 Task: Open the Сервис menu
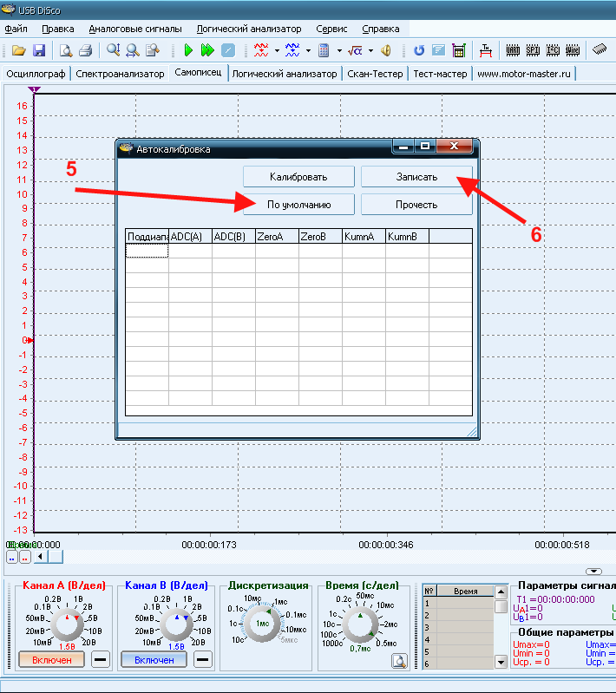(x=331, y=29)
